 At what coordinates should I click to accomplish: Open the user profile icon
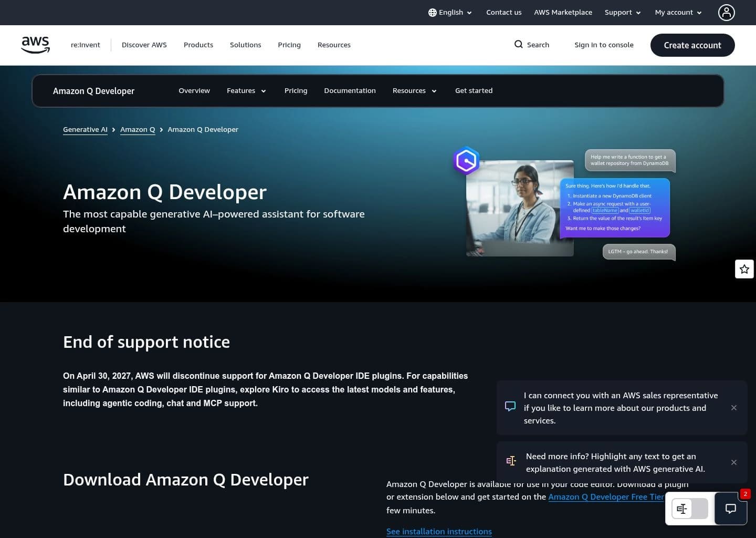tap(726, 13)
